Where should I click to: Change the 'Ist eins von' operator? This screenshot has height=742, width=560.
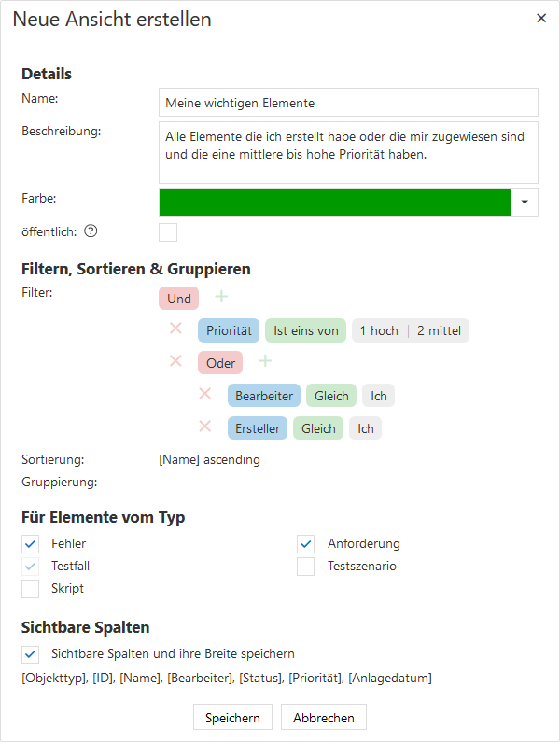(305, 330)
